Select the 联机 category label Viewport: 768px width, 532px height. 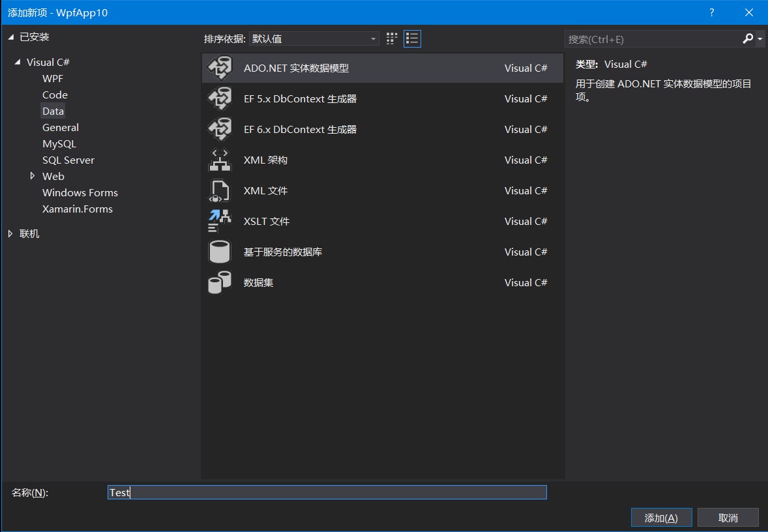(29, 233)
